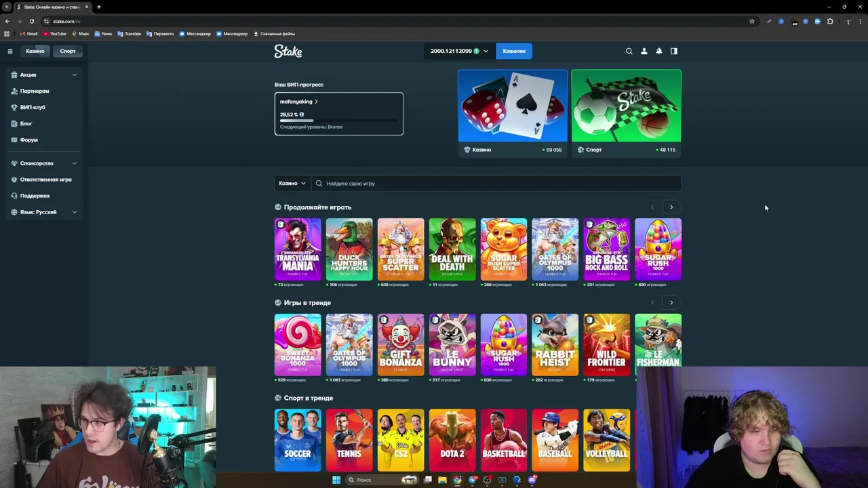This screenshot has width=868, height=488.
Task: Go back with browser back arrow
Action: click(x=7, y=21)
